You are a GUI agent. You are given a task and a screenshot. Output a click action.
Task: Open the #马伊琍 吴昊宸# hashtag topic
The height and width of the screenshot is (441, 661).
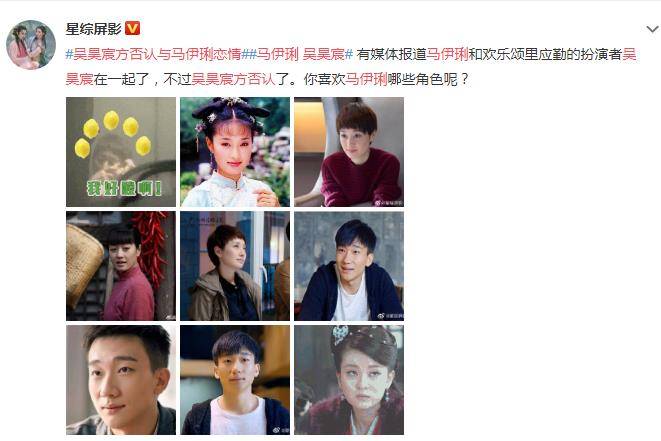(x=301, y=54)
